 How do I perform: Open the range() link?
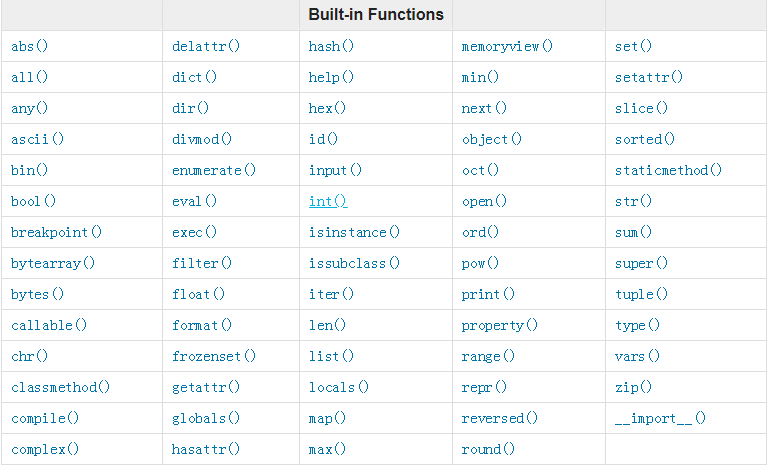click(488, 356)
